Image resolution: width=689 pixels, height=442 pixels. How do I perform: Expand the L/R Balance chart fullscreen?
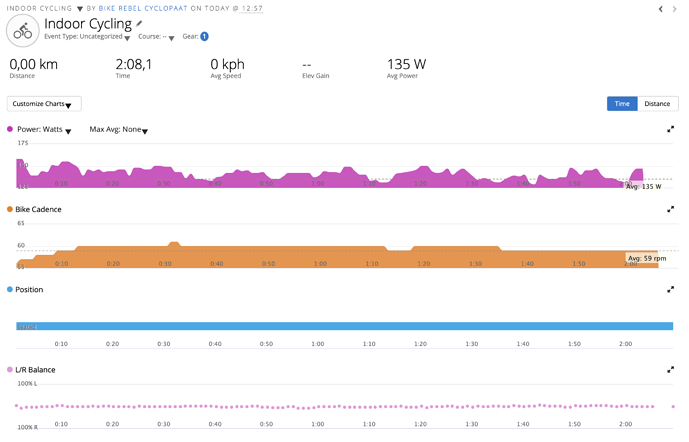(x=671, y=370)
